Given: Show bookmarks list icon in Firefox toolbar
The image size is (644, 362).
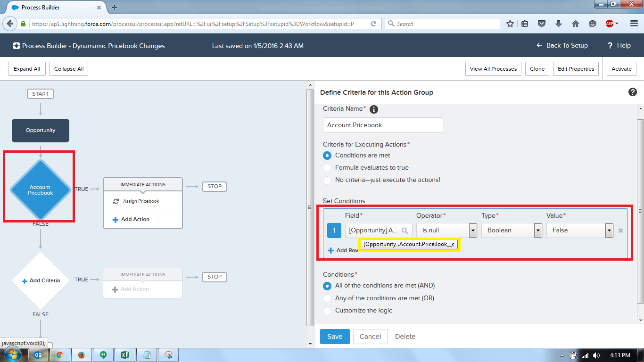Looking at the screenshot, I should coord(525,24).
